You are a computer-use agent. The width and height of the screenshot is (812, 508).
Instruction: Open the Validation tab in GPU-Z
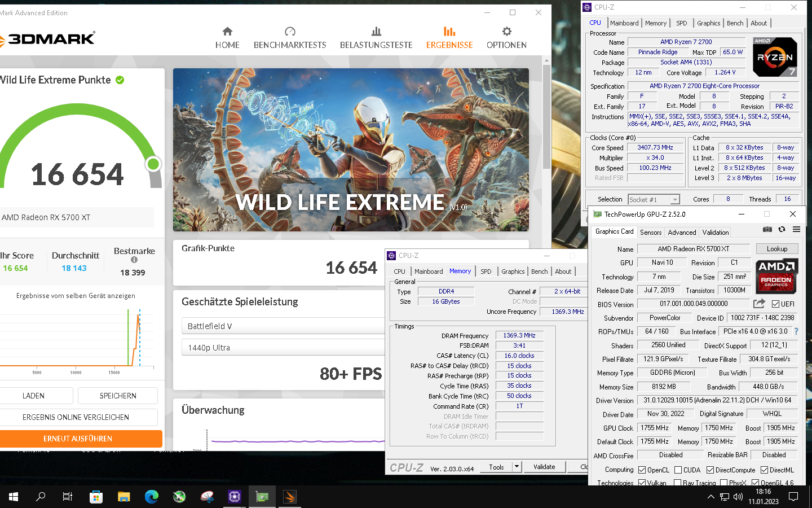pos(715,233)
